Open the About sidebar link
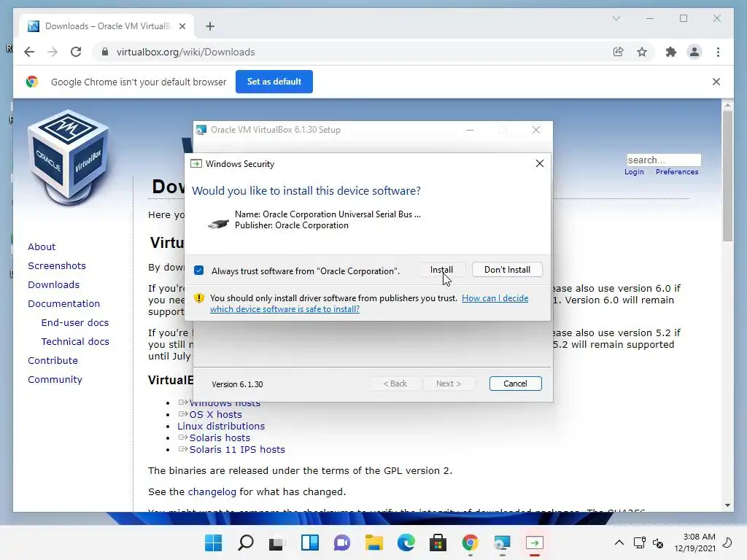 pyautogui.click(x=42, y=246)
